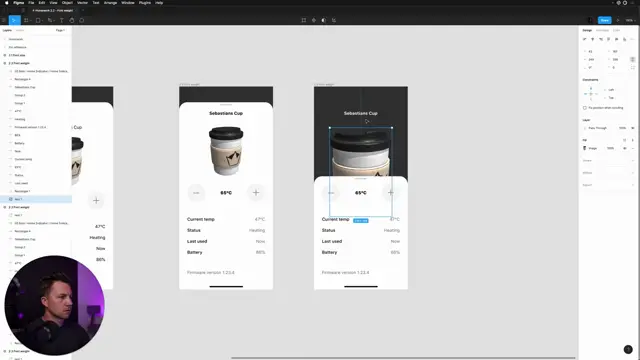Open the vertical constraint Top dropdown
Image resolution: width=640 pixels, height=360 pixels.
coord(611,98)
